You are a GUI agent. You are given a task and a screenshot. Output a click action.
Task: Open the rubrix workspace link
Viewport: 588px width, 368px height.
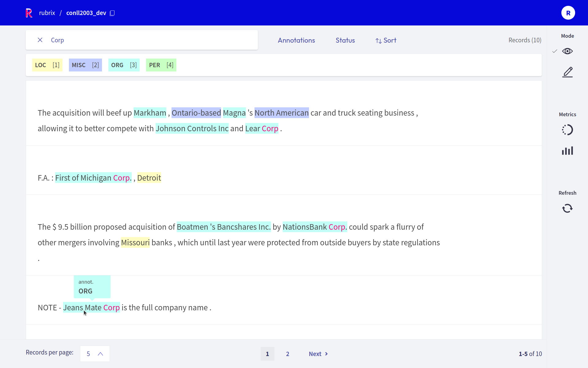[x=47, y=13]
